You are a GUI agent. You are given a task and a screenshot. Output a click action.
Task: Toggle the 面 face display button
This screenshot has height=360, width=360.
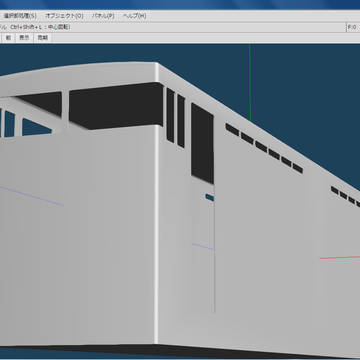8,38
